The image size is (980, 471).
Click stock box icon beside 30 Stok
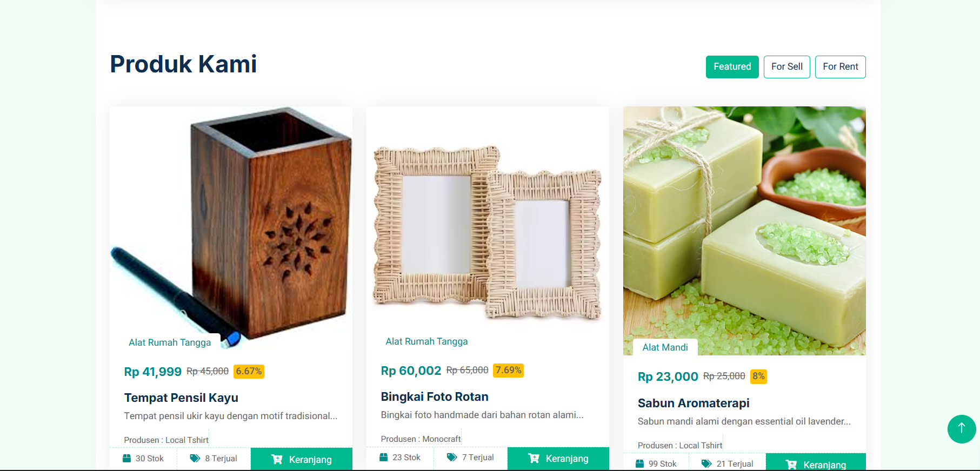coord(127,459)
